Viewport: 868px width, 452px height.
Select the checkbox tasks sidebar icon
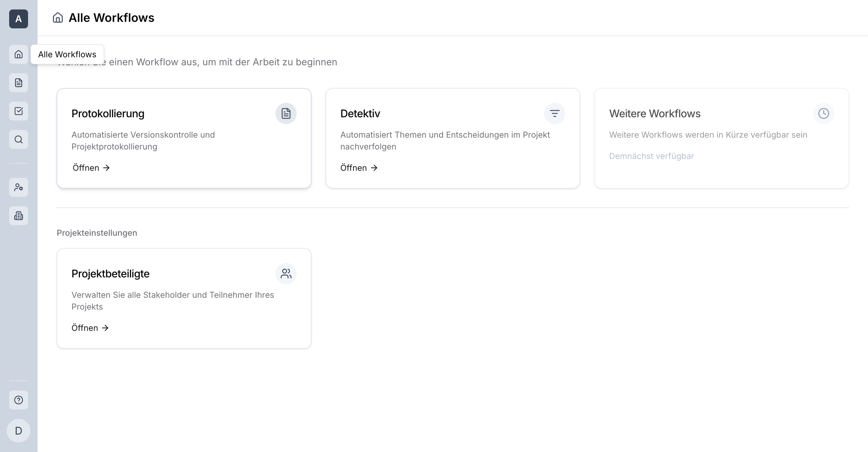coord(19,111)
